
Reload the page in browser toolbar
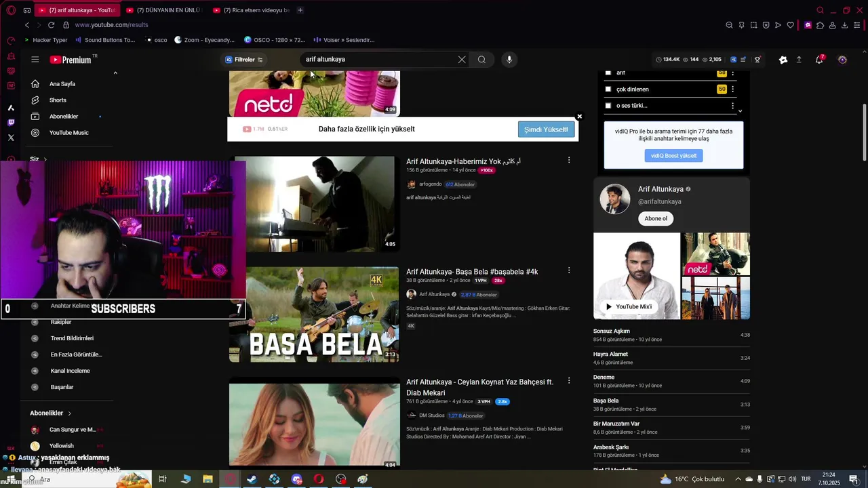click(51, 25)
